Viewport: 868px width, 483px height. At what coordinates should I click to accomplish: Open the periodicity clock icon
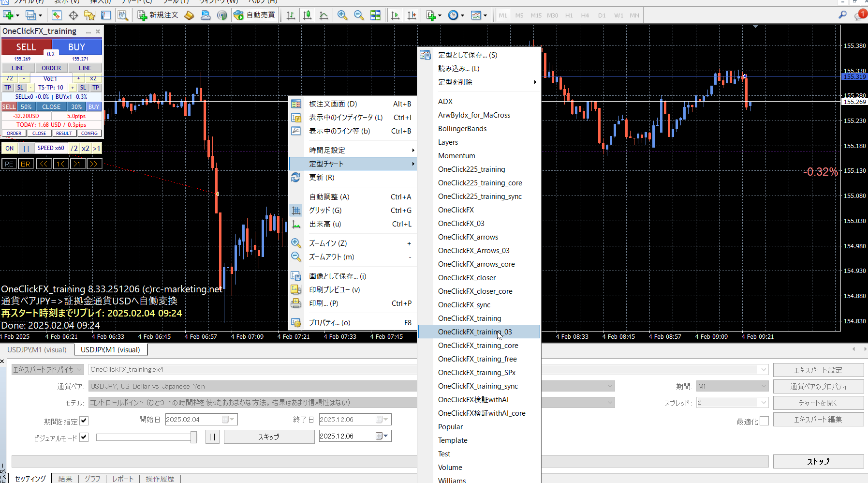(x=453, y=15)
